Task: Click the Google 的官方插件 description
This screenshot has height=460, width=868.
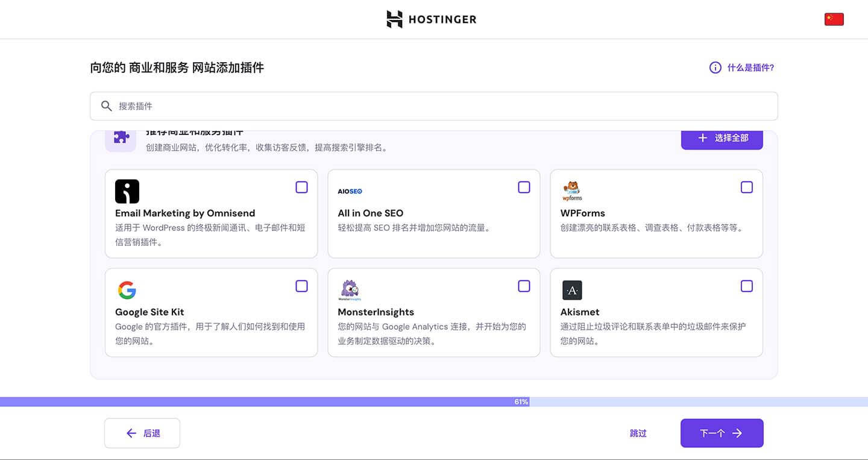Action: tap(210, 333)
